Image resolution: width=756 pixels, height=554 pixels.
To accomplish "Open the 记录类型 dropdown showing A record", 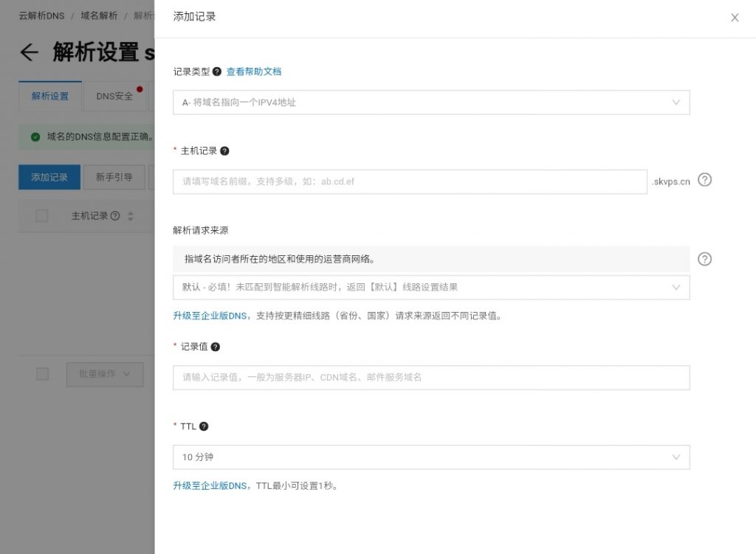I will [431, 103].
